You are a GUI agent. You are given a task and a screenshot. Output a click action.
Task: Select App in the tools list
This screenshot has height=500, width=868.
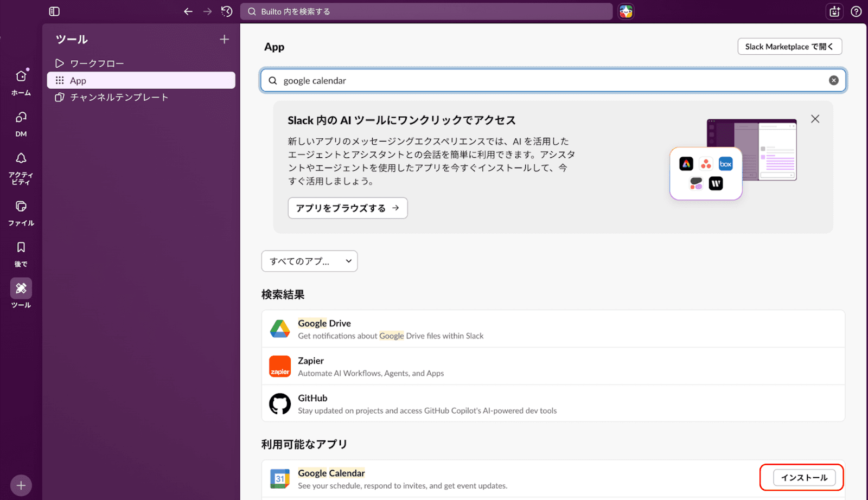tap(141, 80)
